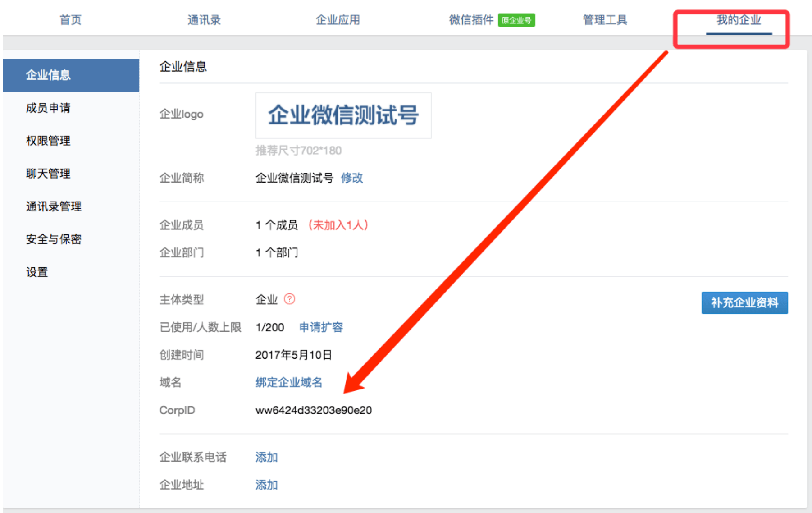Open the 企业应用 tab
Viewport: 812px width, 513px height.
[x=338, y=20]
